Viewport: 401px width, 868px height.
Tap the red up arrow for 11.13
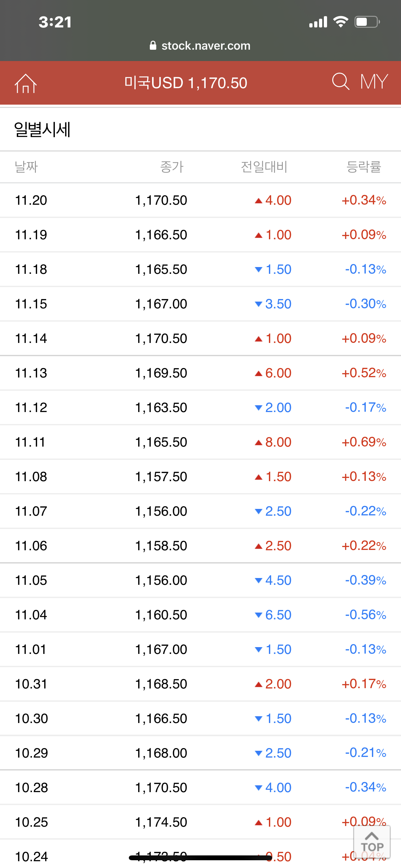(259, 373)
